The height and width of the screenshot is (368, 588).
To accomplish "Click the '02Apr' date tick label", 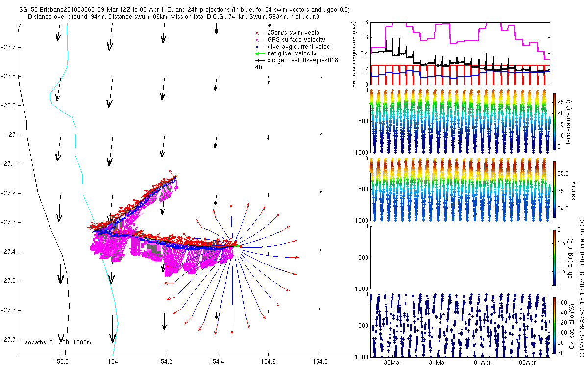I will click(x=528, y=363).
